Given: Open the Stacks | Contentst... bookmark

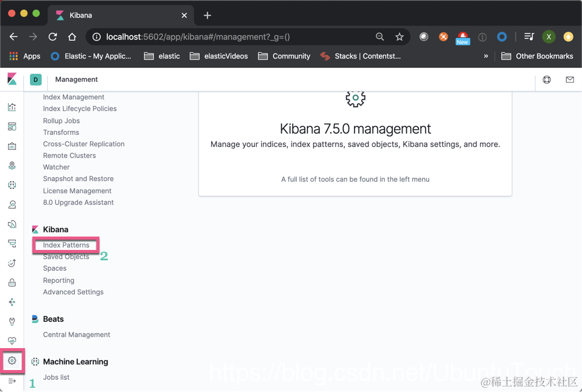Looking at the screenshot, I should (x=361, y=56).
